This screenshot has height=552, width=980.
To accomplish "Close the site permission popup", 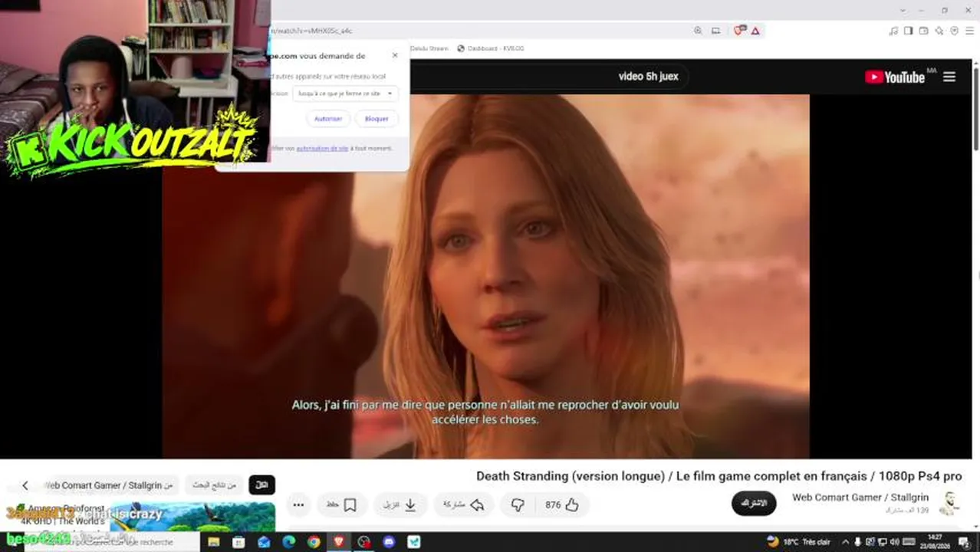I will (x=395, y=55).
